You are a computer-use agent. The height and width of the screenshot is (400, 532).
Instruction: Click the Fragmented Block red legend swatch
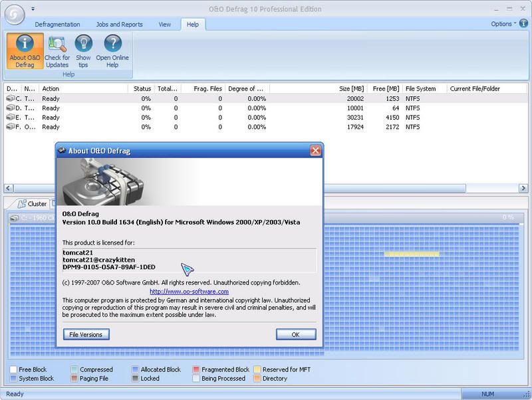click(x=196, y=369)
